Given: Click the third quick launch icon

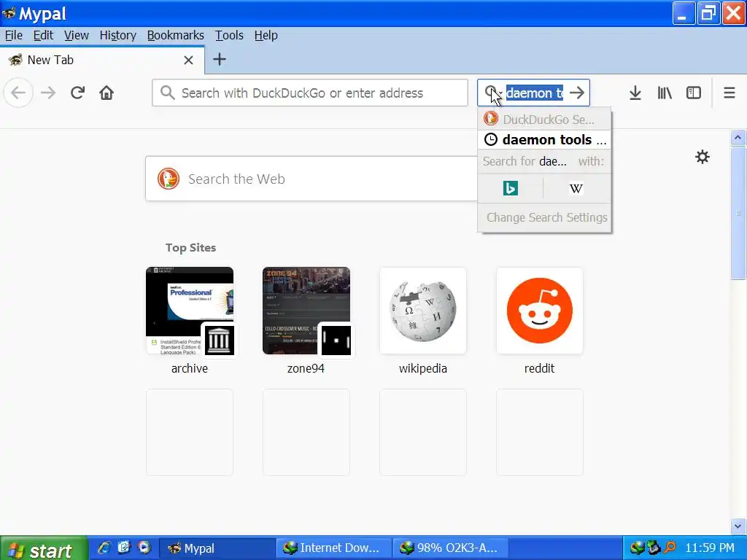Looking at the screenshot, I should 144,548.
